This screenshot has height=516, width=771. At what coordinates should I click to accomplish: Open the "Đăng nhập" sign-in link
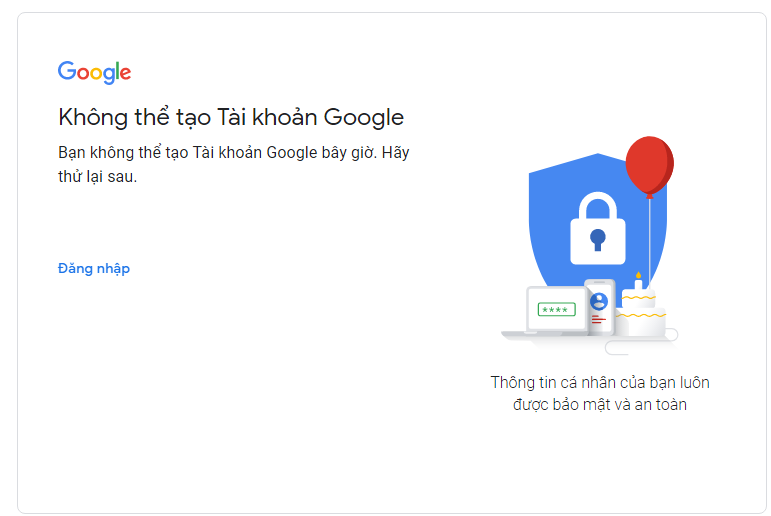pyautogui.click(x=94, y=268)
